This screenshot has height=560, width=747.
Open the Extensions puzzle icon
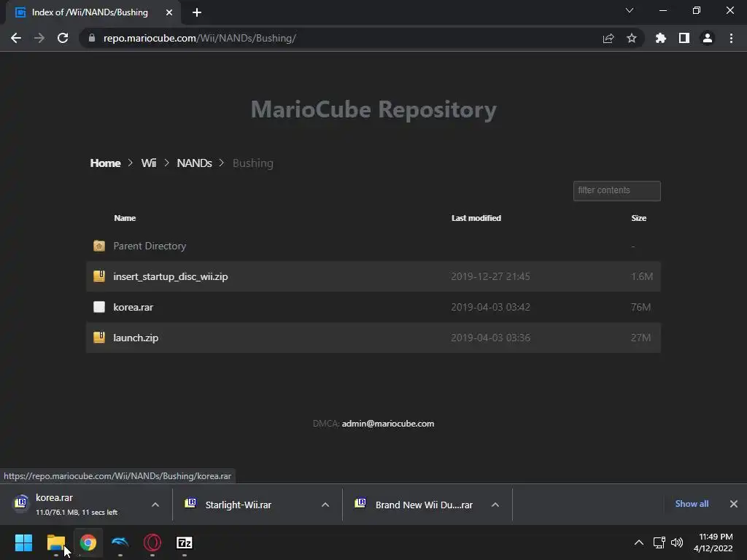tap(661, 38)
